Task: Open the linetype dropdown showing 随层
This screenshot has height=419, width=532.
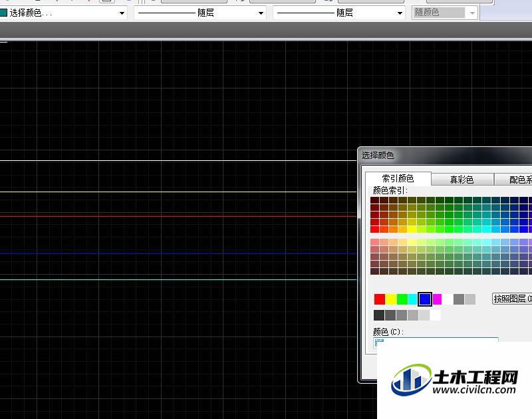Action: click(x=200, y=13)
